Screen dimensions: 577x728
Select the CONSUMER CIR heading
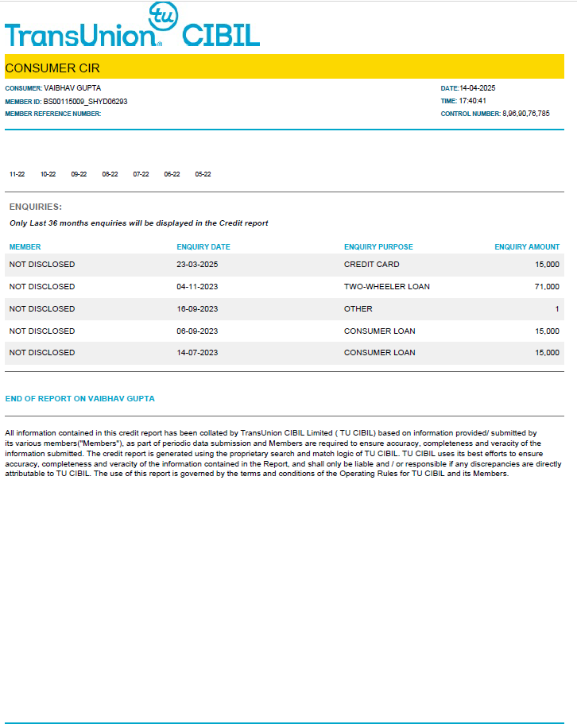coord(52,68)
